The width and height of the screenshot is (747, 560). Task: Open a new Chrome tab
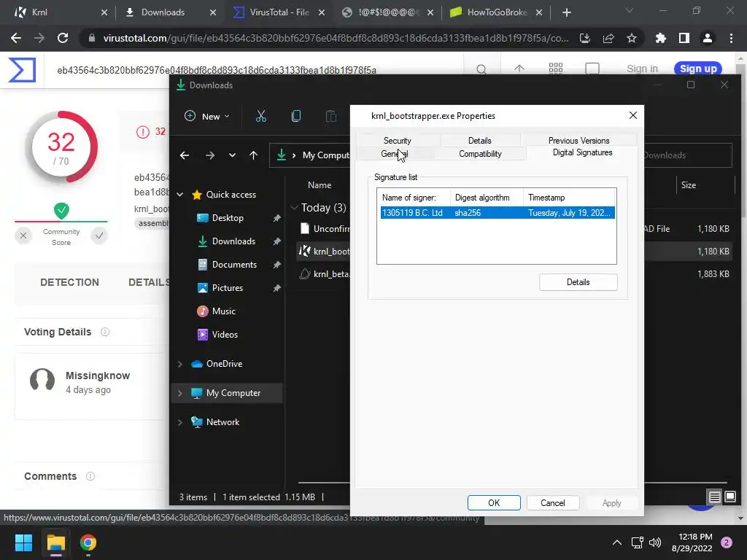click(566, 12)
